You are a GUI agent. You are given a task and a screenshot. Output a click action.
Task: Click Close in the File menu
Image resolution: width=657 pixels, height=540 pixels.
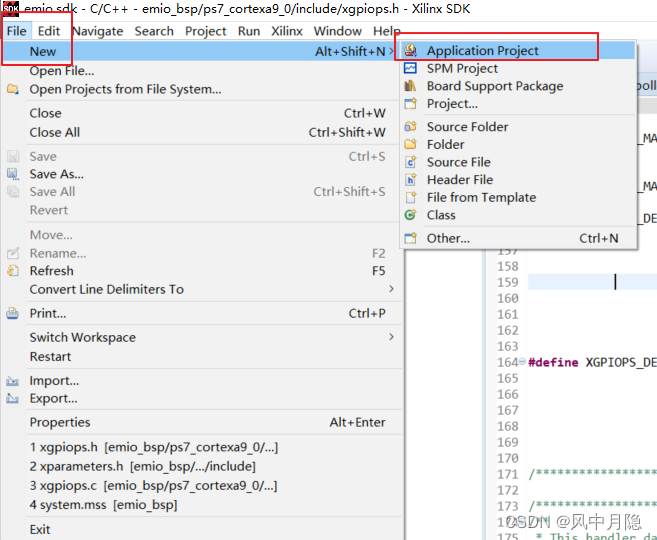click(200, 113)
